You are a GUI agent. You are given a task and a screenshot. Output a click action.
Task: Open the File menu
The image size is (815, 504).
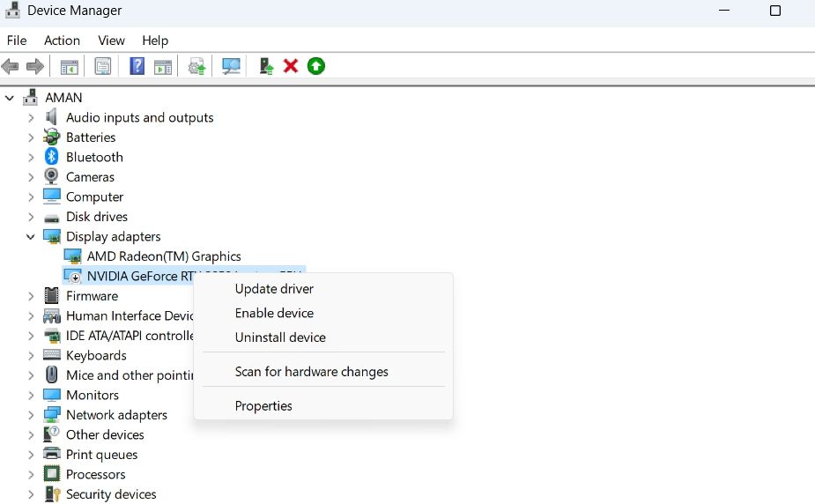point(17,41)
